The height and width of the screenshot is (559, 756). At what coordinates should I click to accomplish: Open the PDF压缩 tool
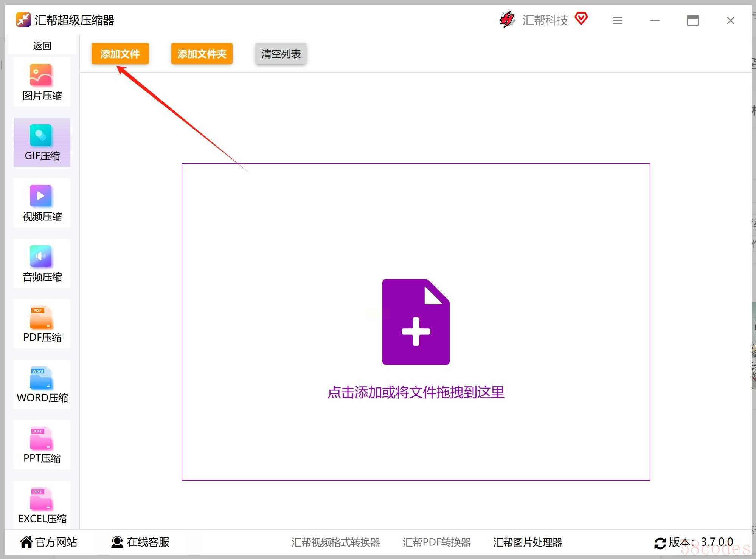pyautogui.click(x=42, y=324)
